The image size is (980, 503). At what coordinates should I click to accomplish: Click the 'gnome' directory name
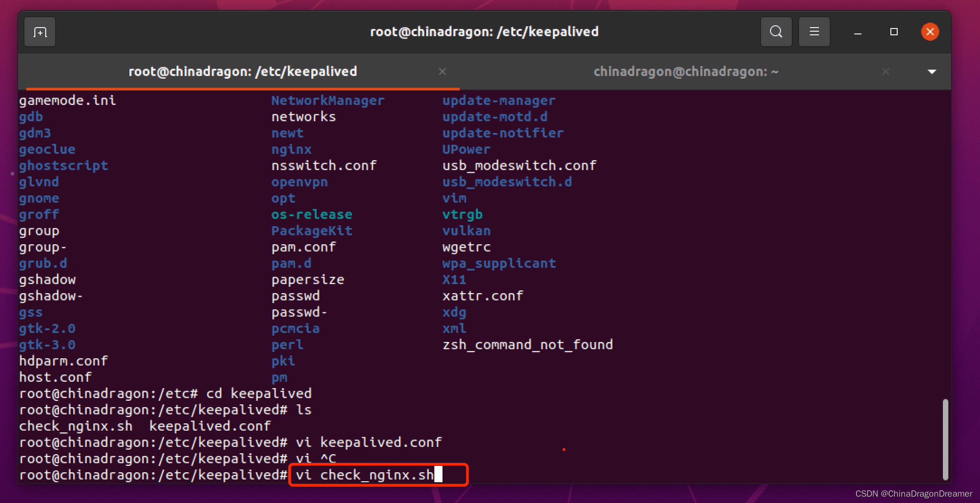pos(39,198)
